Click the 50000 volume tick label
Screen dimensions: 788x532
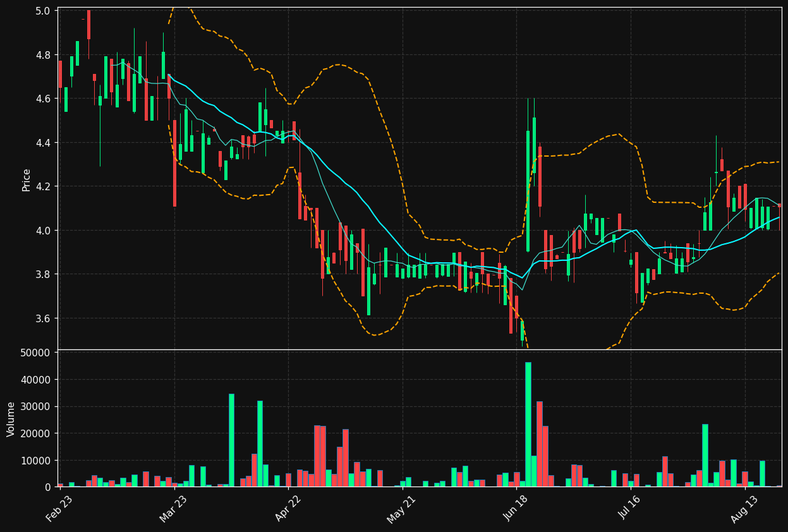[37, 353]
